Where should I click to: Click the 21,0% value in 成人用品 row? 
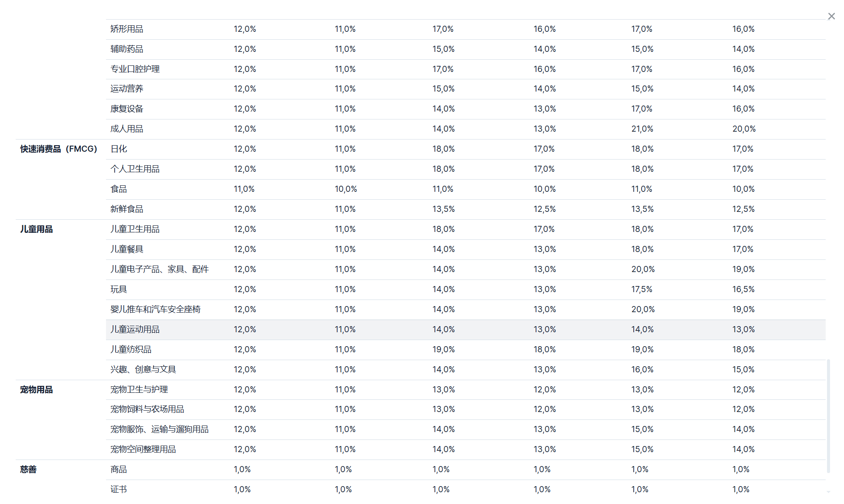click(x=642, y=129)
